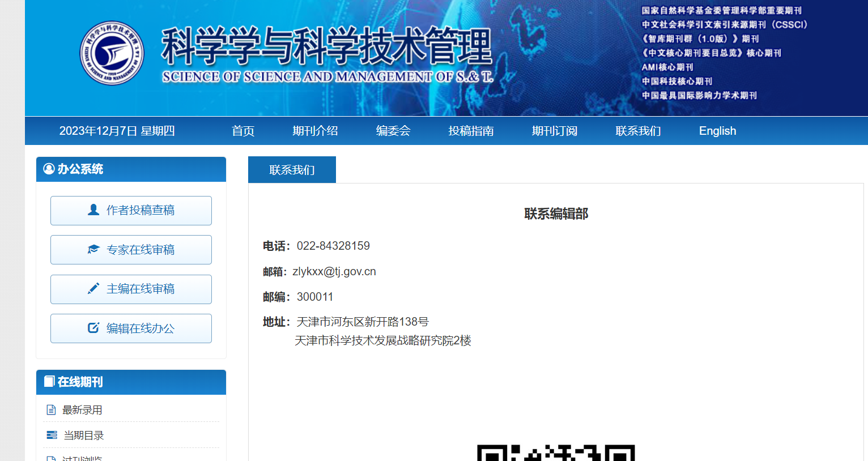868x461 pixels.
Task: Select the 联系我们 content tab
Action: click(x=292, y=170)
